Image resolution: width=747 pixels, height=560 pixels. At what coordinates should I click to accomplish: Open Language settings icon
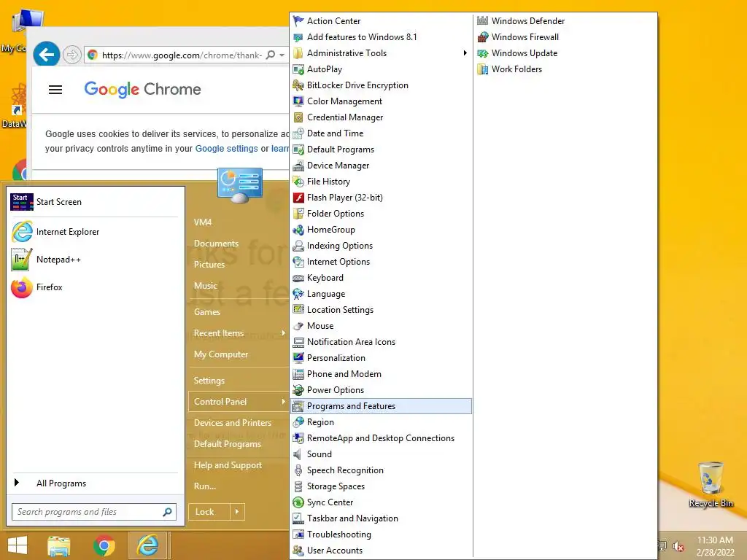298,294
